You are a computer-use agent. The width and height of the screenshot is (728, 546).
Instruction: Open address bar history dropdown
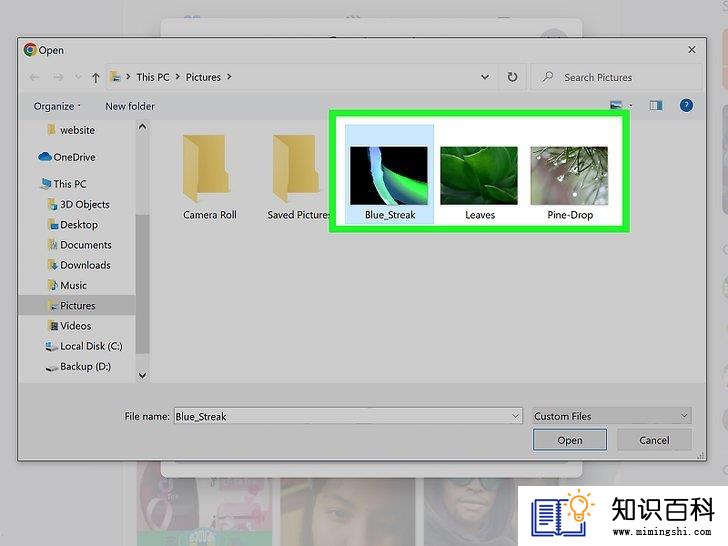click(x=485, y=77)
